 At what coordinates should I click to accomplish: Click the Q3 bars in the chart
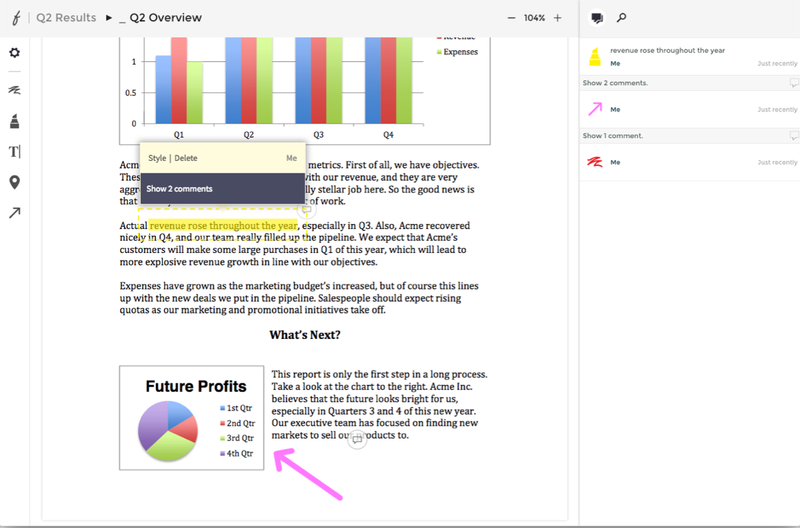(319, 80)
